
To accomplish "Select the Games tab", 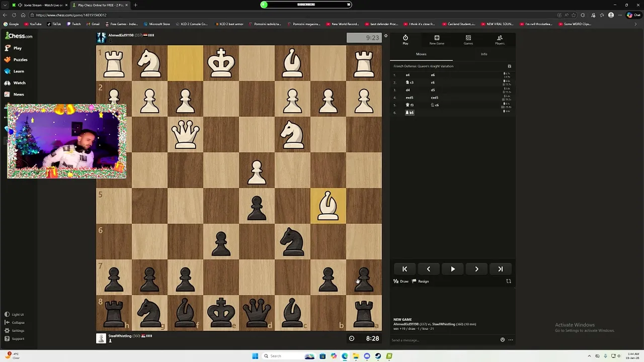I will [x=468, y=40].
